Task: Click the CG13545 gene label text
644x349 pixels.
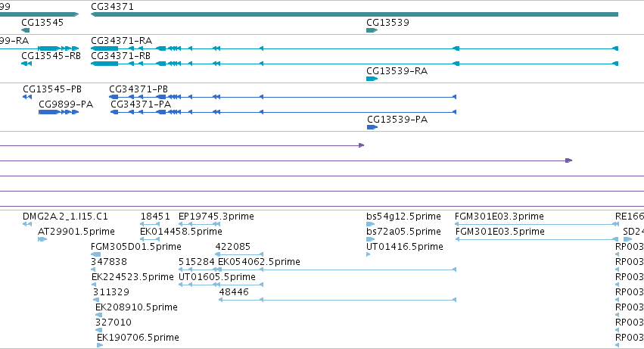Action: pyautogui.click(x=42, y=23)
